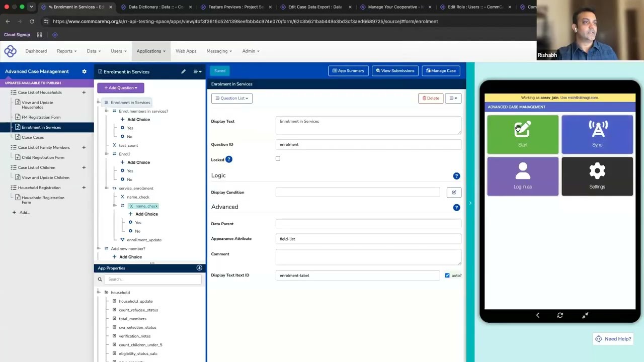This screenshot has width=644, height=362.
Task: Toggle the auto checkbox for Text ID
Action: (x=447, y=276)
